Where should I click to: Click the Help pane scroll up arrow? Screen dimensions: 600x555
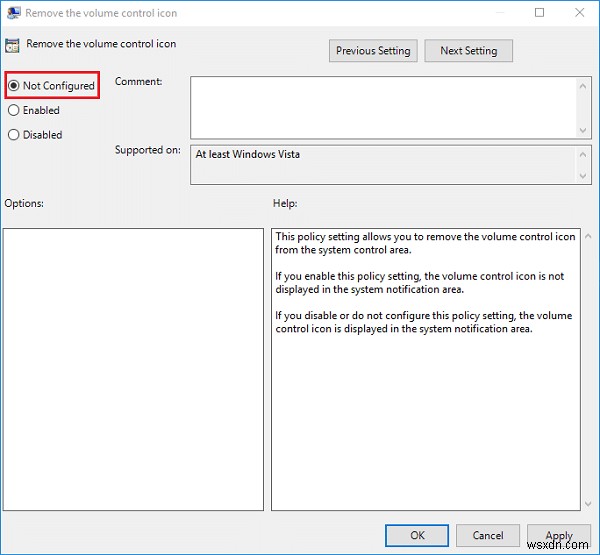click(588, 236)
